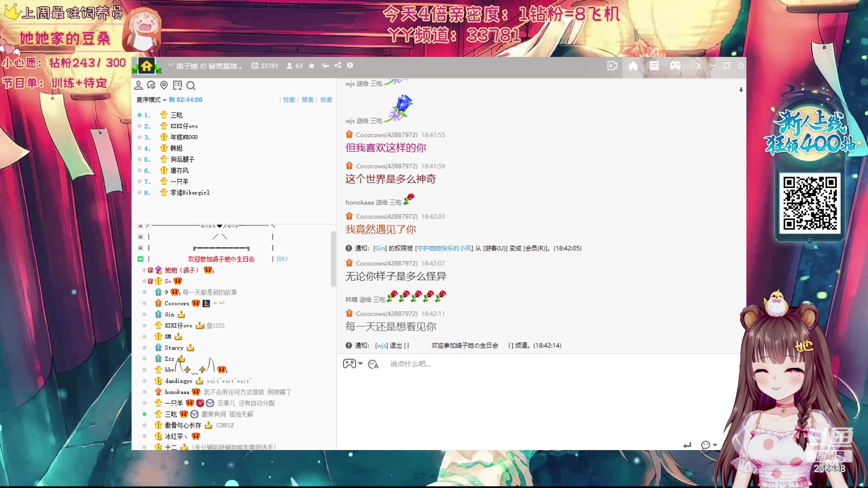Select user 冰红茶 in the member list

[175, 436]
